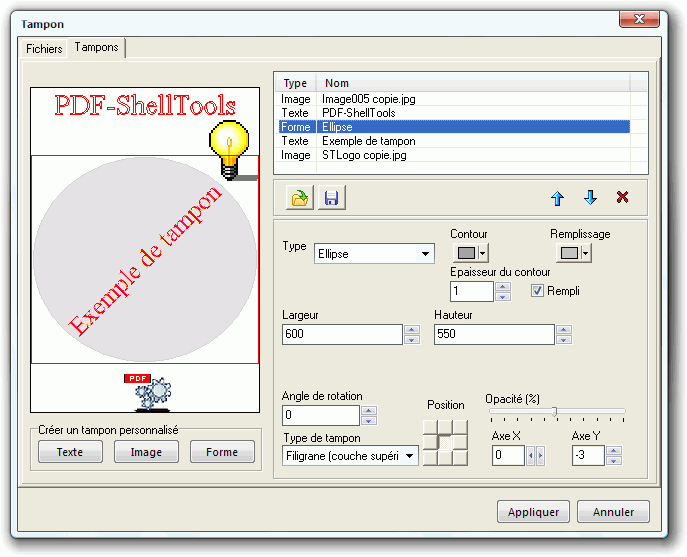The height and width of the screenshot is (557, 687).
Task: Select the 'PDF-ShellTools' text row
Action: click(454, 113)
